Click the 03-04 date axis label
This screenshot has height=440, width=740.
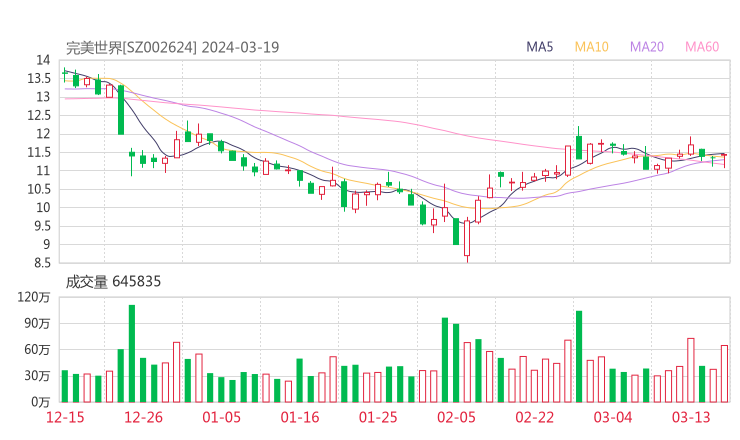(613, 417)
